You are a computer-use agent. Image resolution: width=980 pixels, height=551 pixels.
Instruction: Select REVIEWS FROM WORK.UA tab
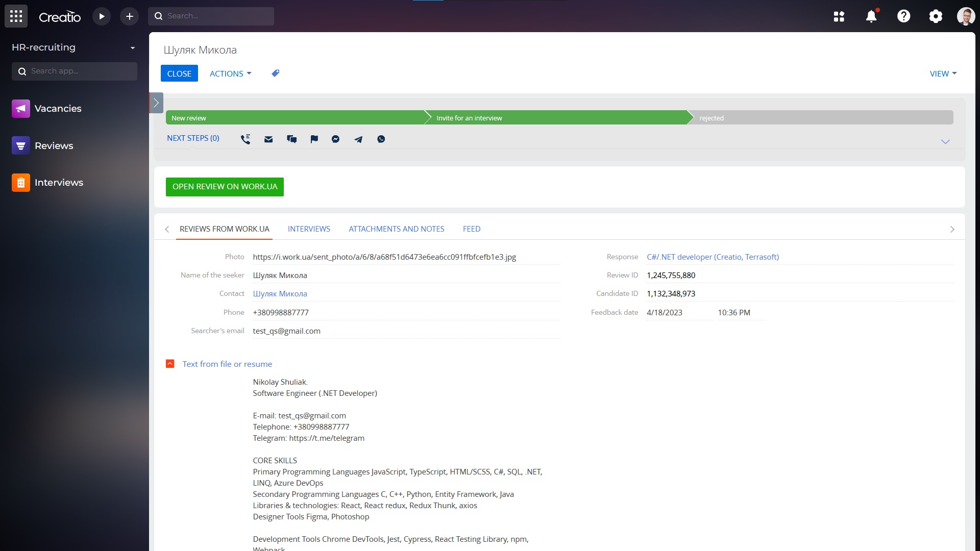click(224, 229)
